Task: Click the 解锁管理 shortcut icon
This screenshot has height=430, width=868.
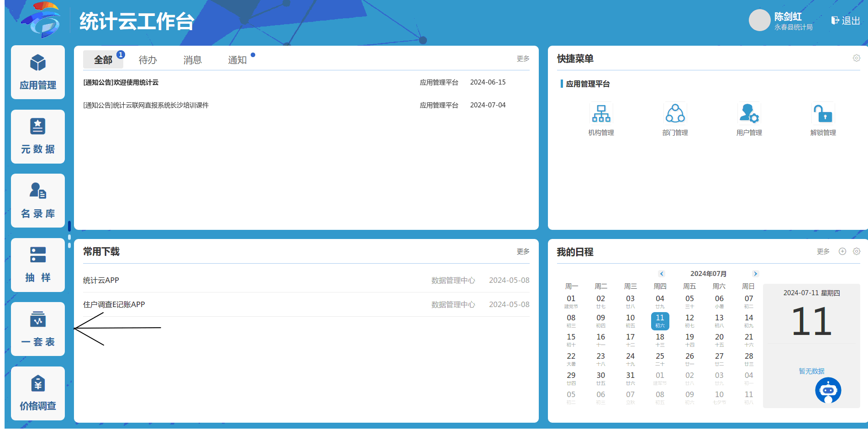Action: pos(823,113)
